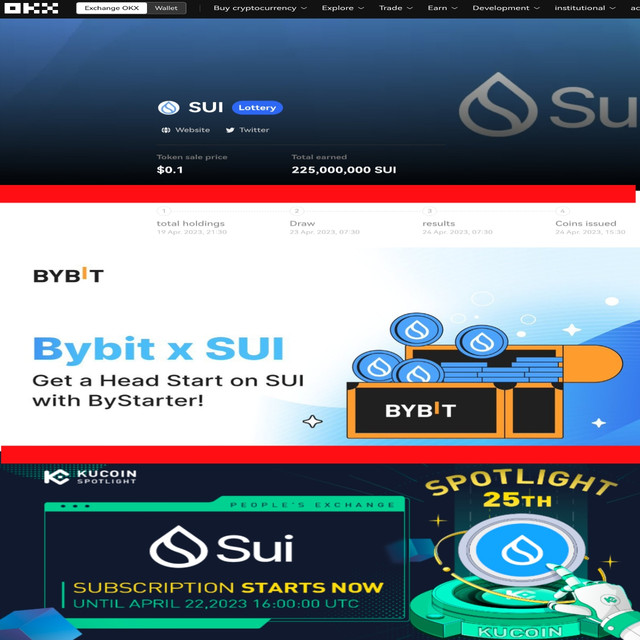Click the Twitter bird icon
This screenshot has width=640, height=640.
(x=230, y=130)
